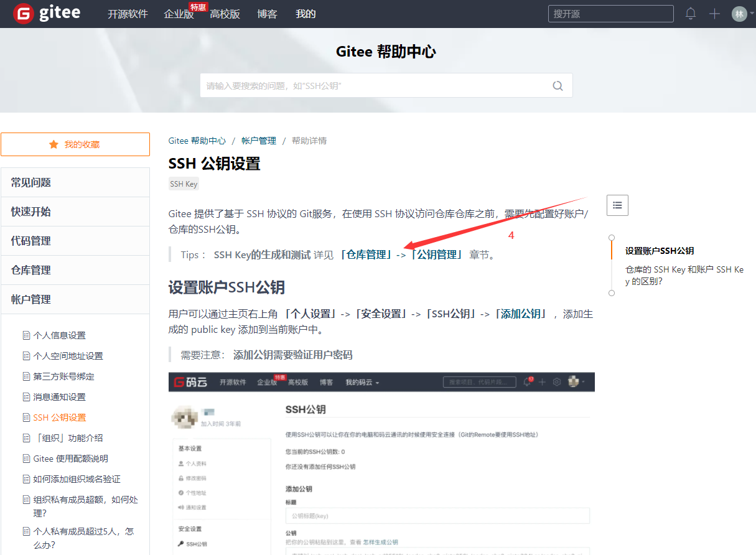Open 博客 in top navigation

267,14
